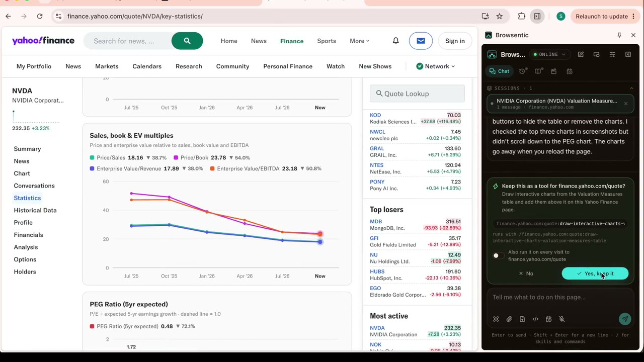Click the upload file icon in composer
This screenshot has height=362, width=644.
522,319
